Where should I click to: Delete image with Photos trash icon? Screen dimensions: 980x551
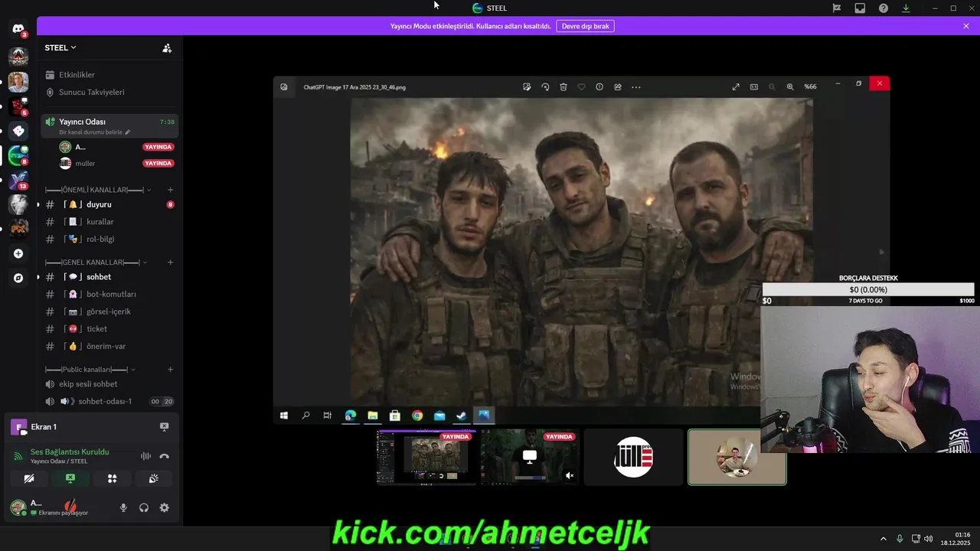(563, 87)
